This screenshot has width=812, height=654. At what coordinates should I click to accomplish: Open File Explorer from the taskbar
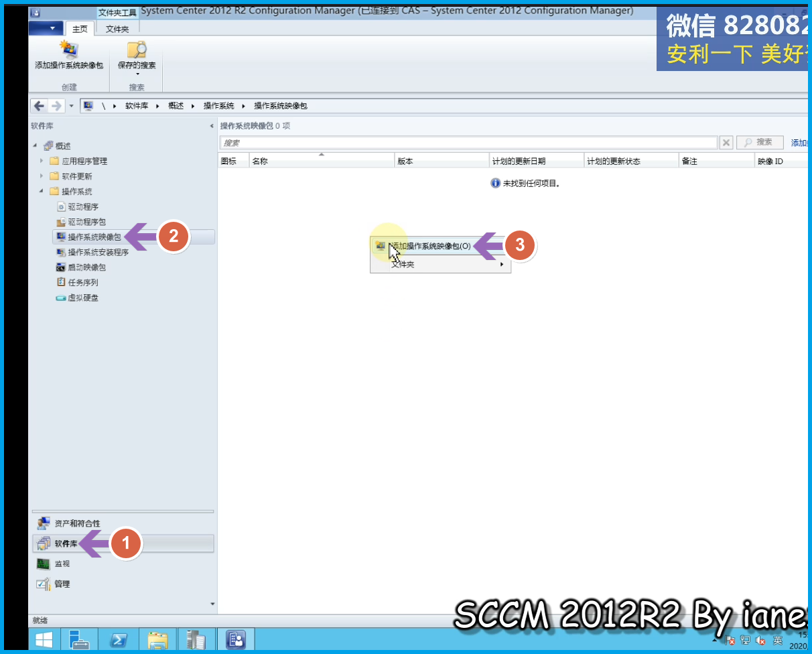157,641
